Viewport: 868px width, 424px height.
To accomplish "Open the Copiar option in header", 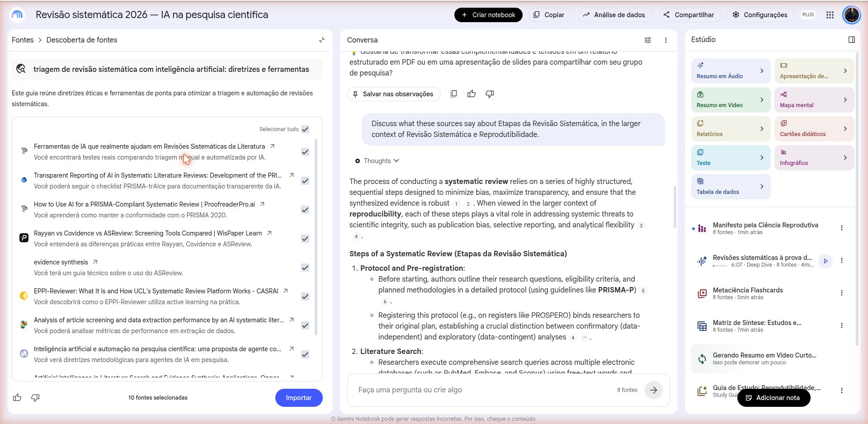I will 549,15.
